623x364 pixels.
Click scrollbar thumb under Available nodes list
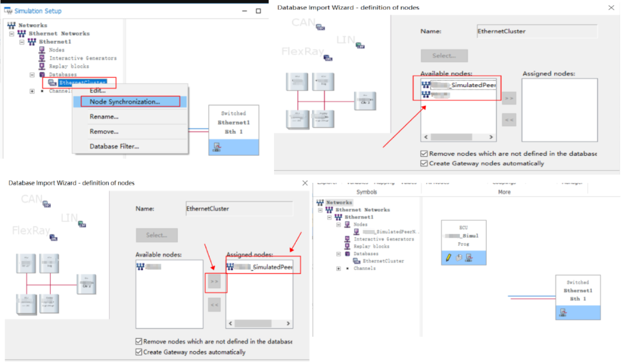451,137
